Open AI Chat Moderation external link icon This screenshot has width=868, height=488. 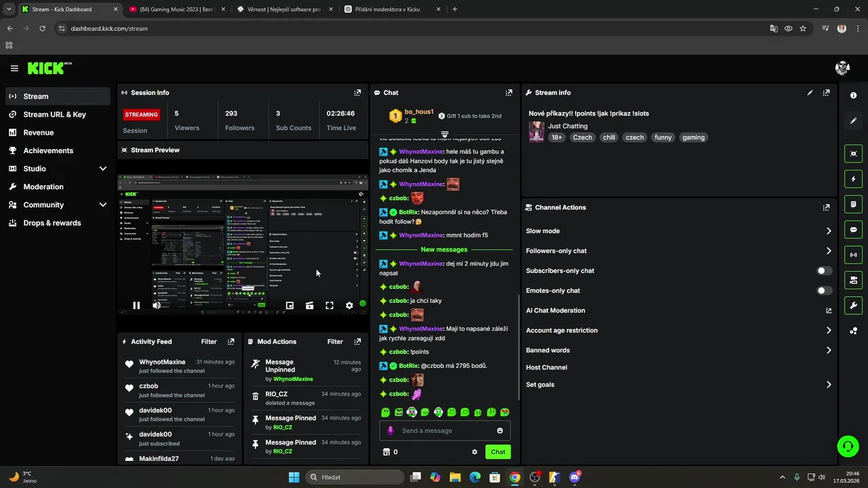pyautogui.click(x=829, y=310)
